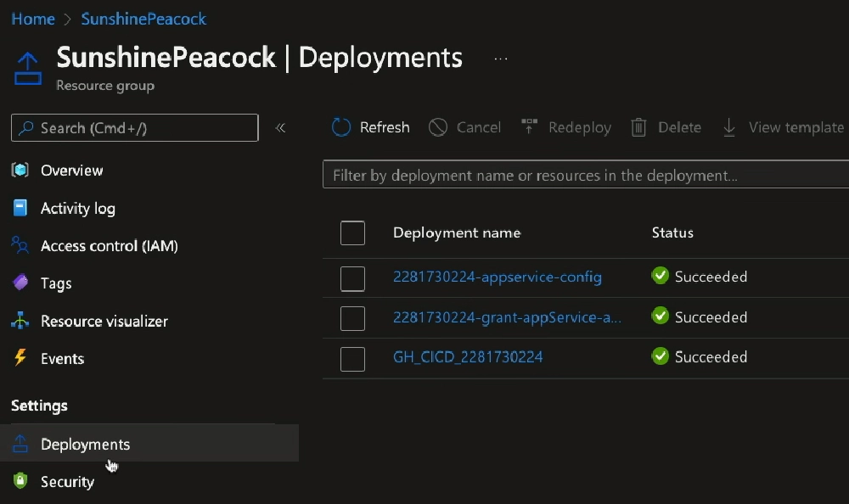Click the large deployments icon beside the page title

coord(28,69)
